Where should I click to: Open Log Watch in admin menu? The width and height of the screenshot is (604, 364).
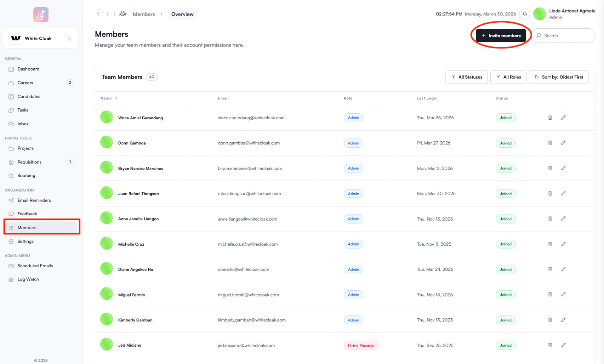click(28, 279)
